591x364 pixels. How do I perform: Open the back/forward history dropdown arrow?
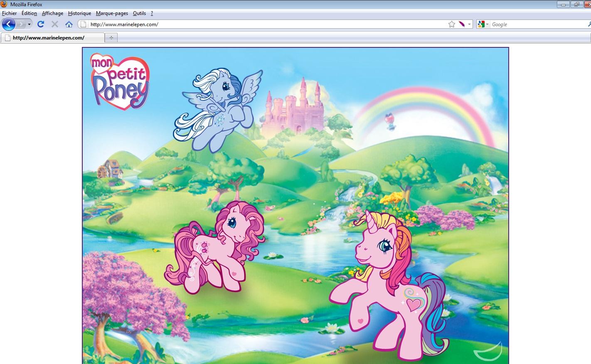(29, 24)
